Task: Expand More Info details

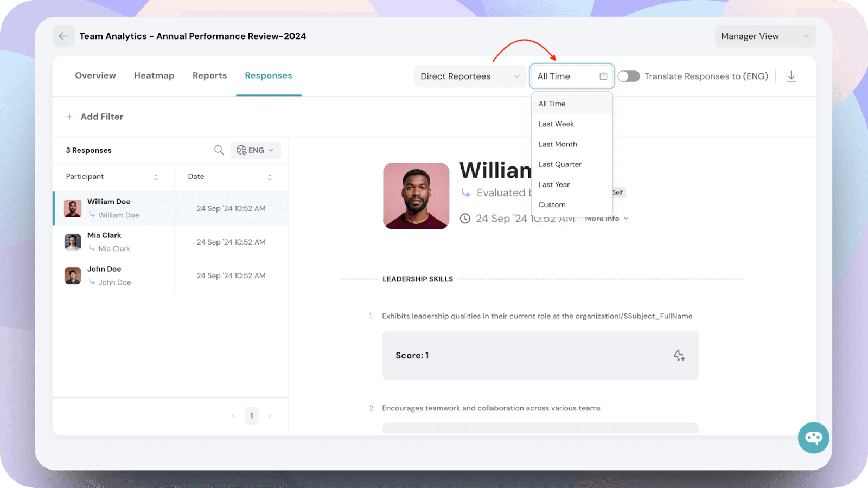Action: [607, 219]
